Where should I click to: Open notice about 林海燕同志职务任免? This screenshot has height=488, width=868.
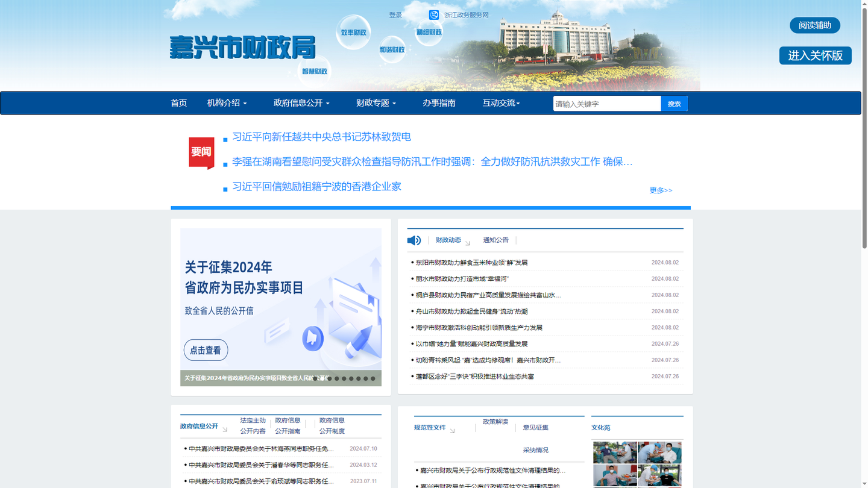(x=261, y=449)
